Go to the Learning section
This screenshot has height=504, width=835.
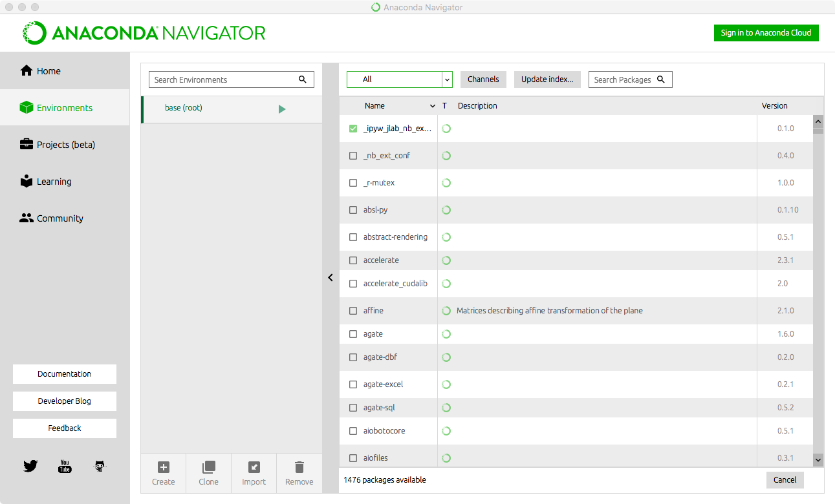[x=65, y=182]
